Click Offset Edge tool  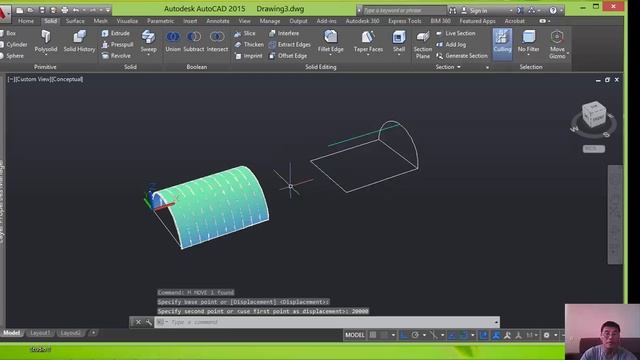[x=288, y=56]
